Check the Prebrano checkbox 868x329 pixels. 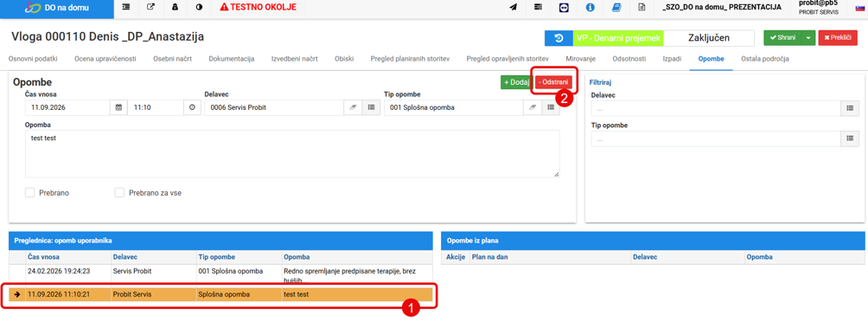[30, 192]
